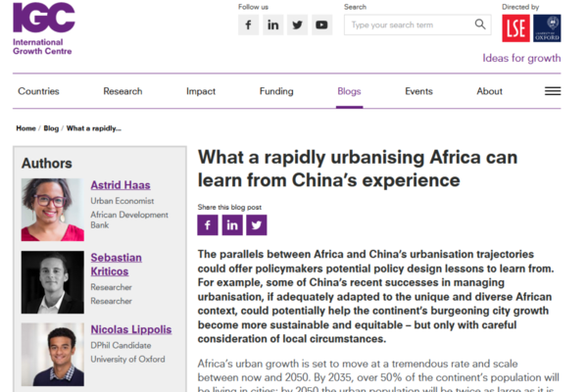This screenshot has height=392, width=588.
Task: Click the "Follow us" label
Action: pyautogui.click(x=253, y=7)
